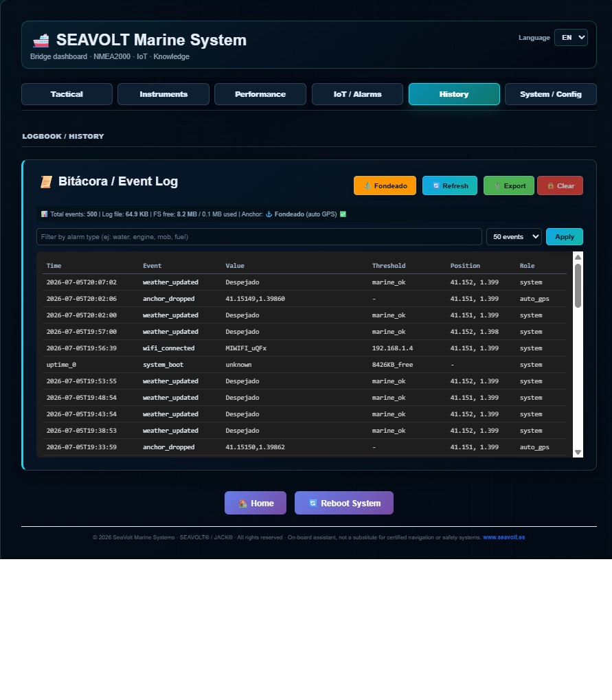Open the Language EN dropdown
The width and height of the screenshot is (612, 700).
click(571, 38)
